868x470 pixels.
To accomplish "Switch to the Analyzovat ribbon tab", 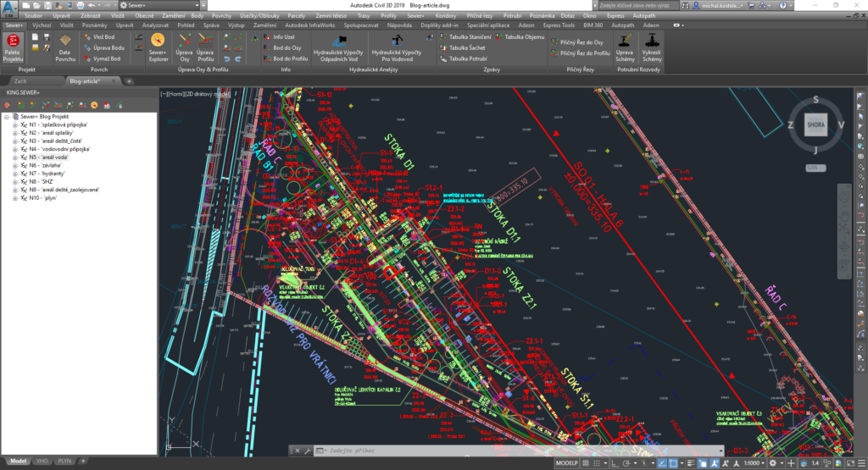I will pos(155,25).
